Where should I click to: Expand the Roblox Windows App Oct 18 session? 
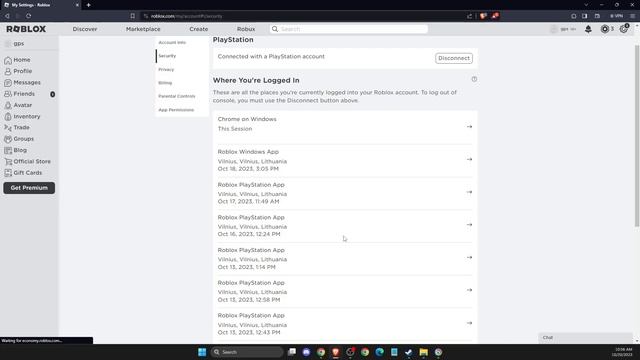click(x=469, y=160)
